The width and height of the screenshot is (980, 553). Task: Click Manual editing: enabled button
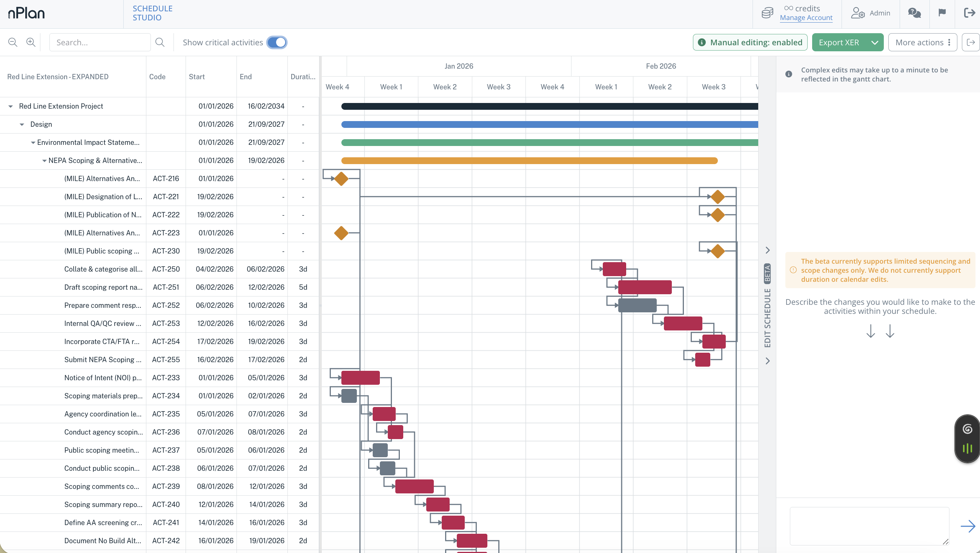tap(750, 42)
